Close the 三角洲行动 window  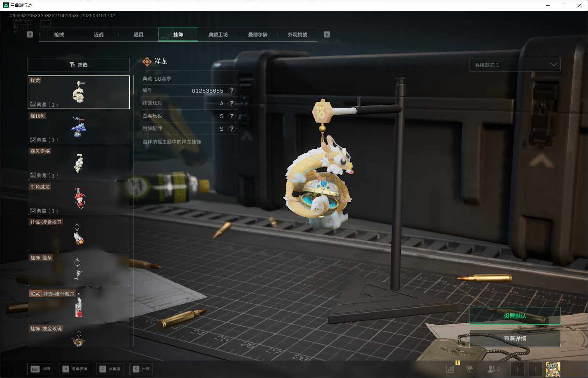coord(580,5)
